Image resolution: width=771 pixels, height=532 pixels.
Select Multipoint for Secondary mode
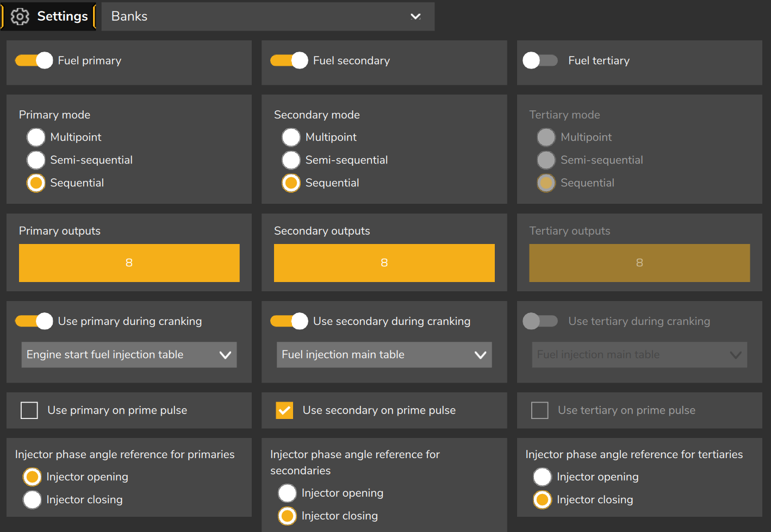coord(291,137)
